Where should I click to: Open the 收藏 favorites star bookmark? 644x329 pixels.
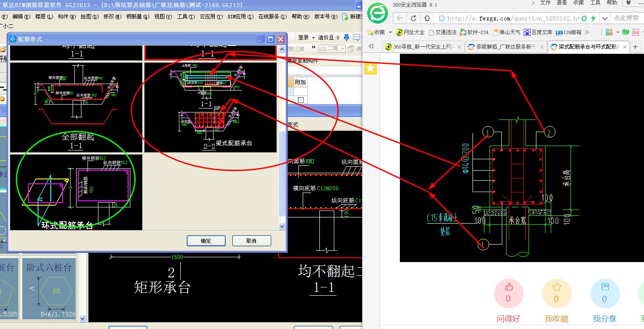[376, 32]
